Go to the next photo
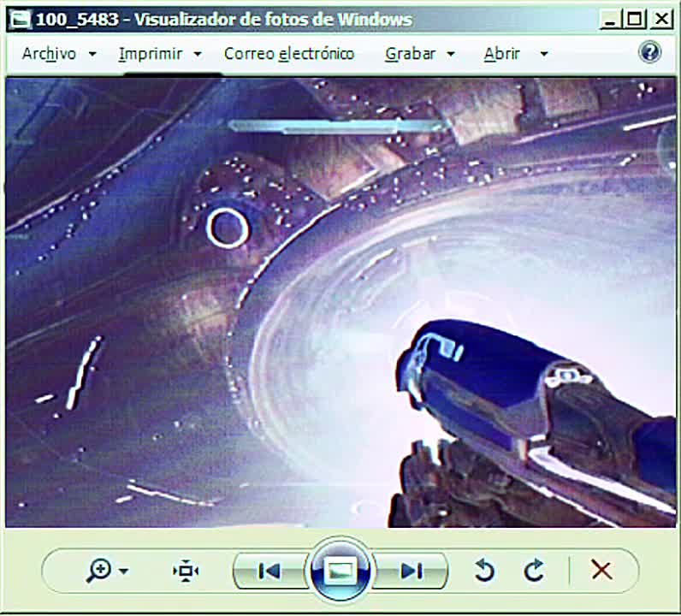The image size is (681, 616). coord(411,571)
